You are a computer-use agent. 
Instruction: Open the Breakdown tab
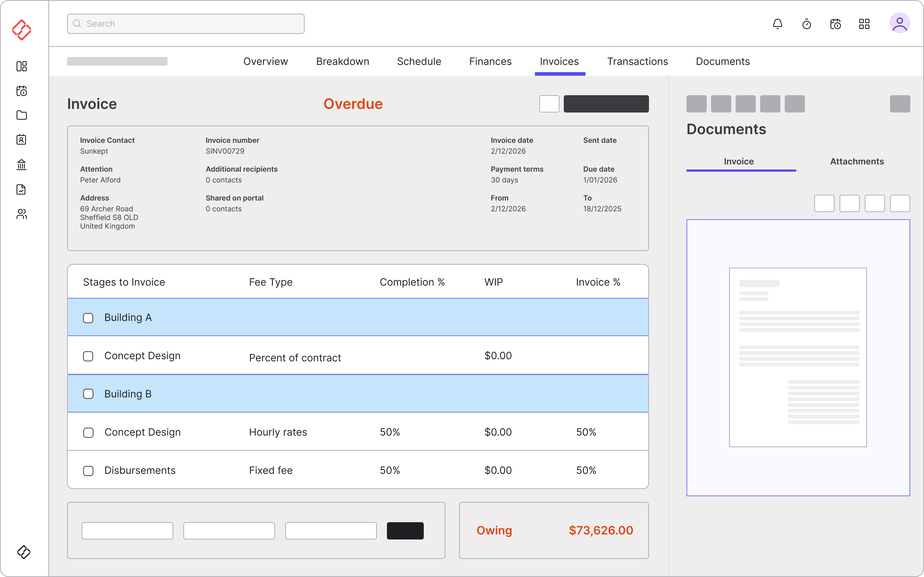[343, 61]
